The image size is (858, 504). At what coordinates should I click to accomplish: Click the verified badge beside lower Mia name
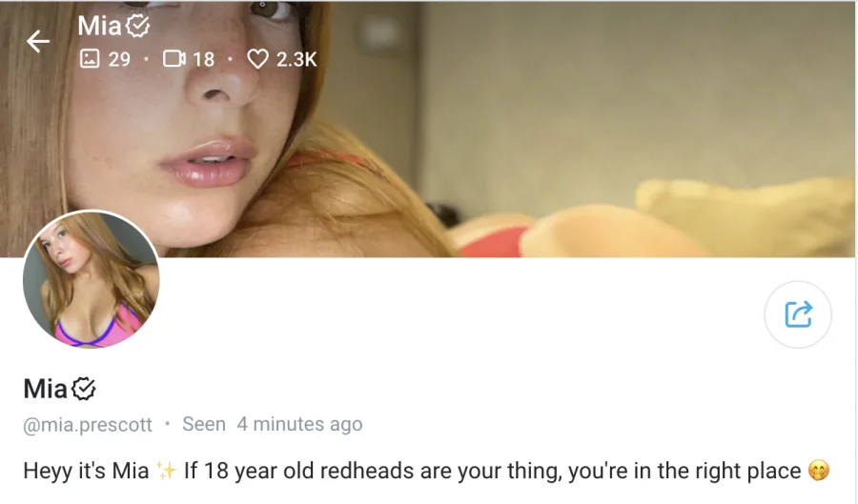click(x=84, y=390)
